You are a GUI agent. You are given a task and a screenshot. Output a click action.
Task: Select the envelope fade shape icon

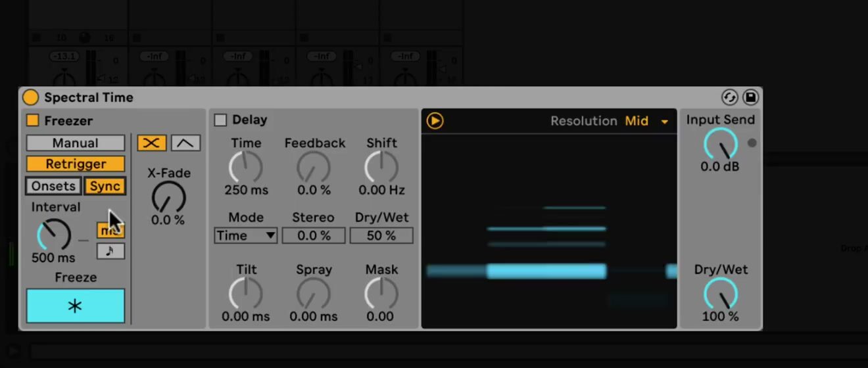click(x=186, y=143)
